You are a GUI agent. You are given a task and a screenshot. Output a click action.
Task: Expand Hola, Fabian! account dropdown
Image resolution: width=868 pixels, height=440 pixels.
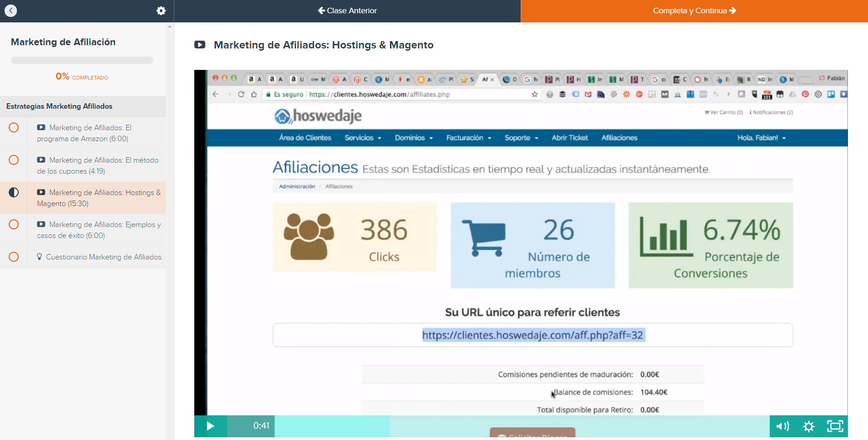761,138
